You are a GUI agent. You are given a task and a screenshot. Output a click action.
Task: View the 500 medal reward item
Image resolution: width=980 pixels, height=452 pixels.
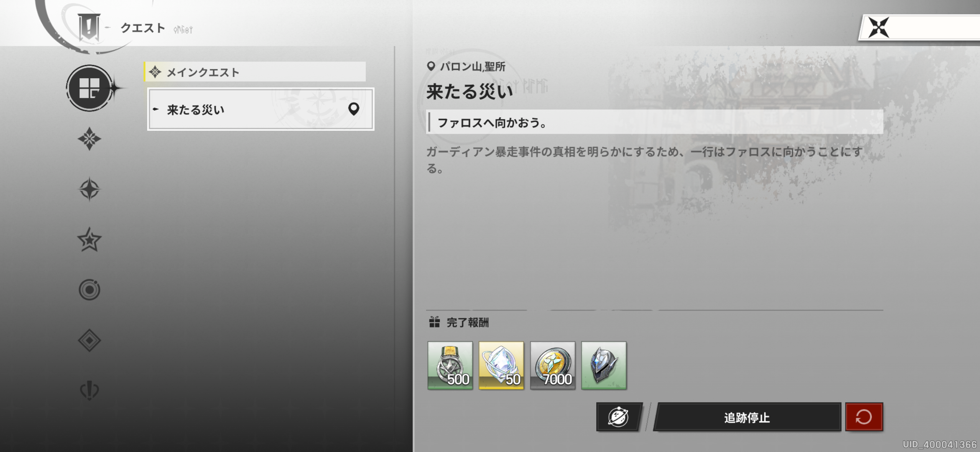[450, 365]
